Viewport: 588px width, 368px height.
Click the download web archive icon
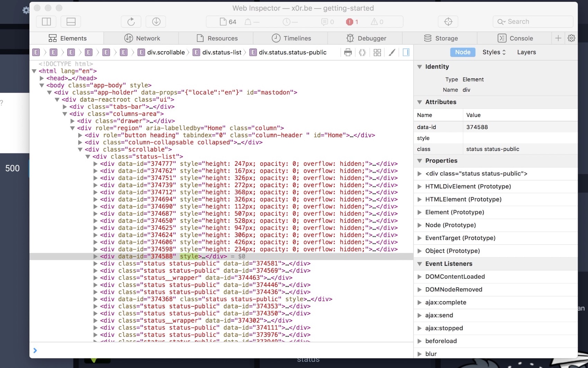click(x=156, y=22)
